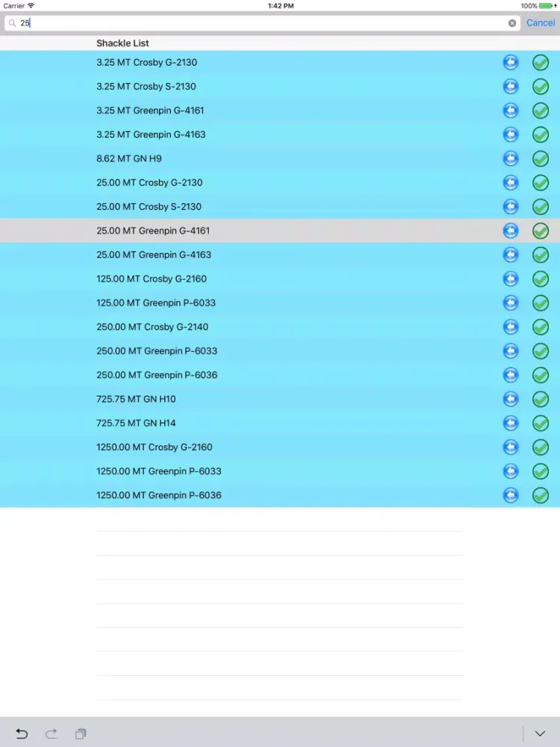Toggle green checkmark for 3.25 MT Greenpin G-4161
Screen dimensions: 560x747
pyautogui.click(x=541, y=111)
